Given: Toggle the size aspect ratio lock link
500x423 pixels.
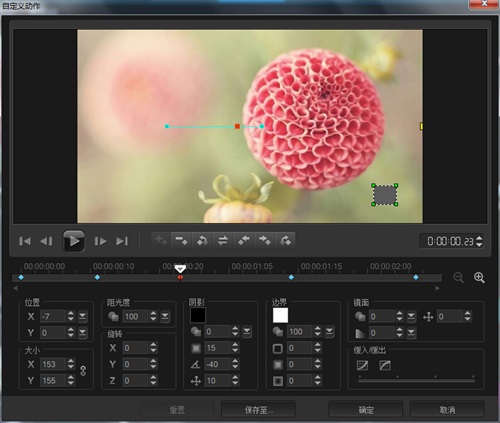Looking at the screenshot, I should click(x=83, y=371).
